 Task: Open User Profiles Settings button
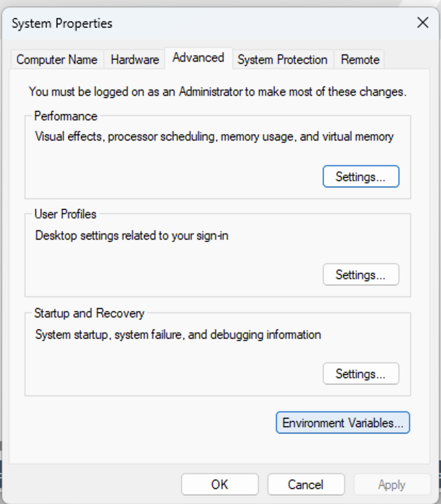coord(361,274)
